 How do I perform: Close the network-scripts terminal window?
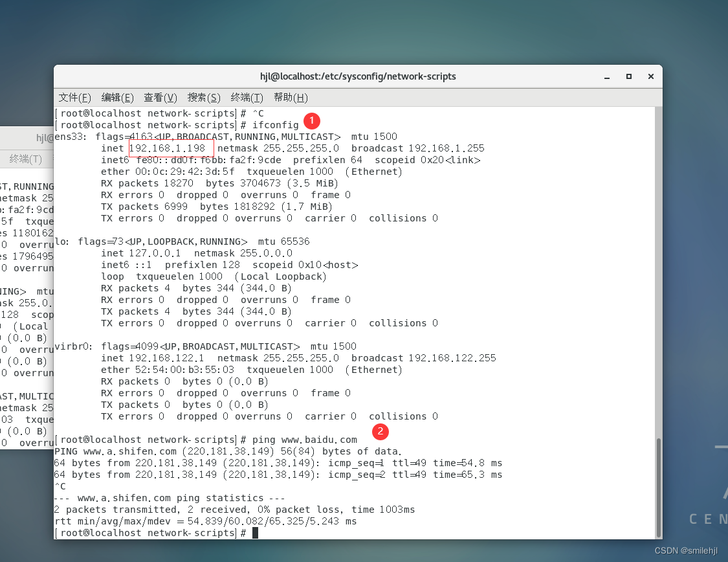pos(651,76)
